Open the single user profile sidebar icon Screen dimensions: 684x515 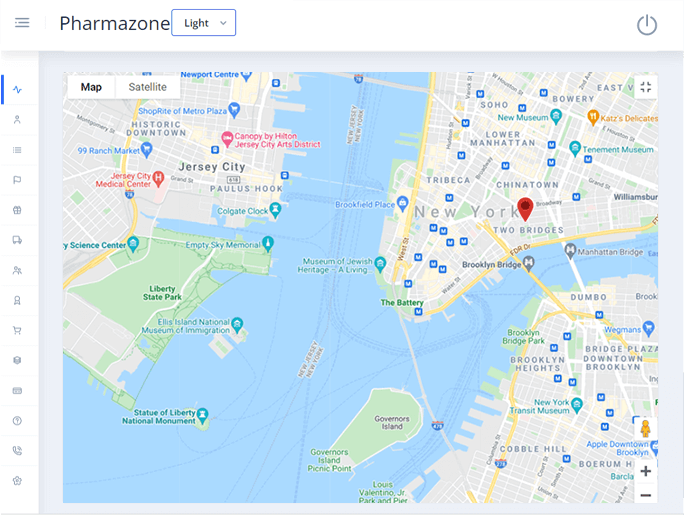[17, 119]
